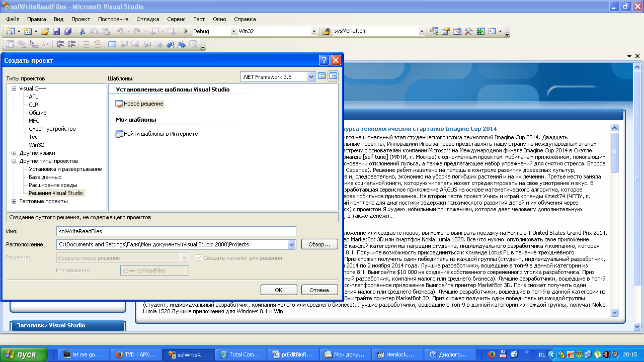Image resolution: width=644 pixels, height=362 pixels.
Task: Click the Add New Item toolbar icon
Action: [x=28, y=31]
